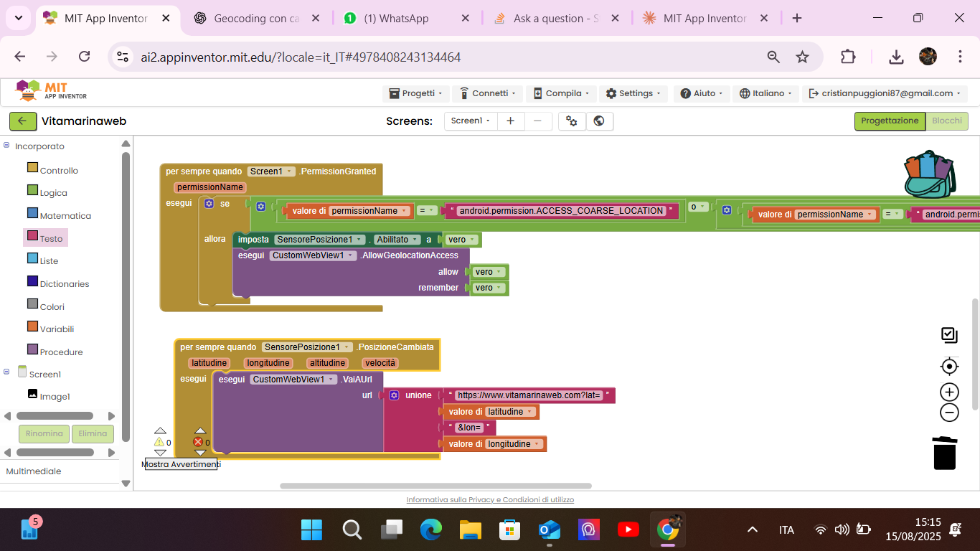Click the globe icon next to Screens
Image resolution: width=980 pixels, height=551 pixels.
599,121
